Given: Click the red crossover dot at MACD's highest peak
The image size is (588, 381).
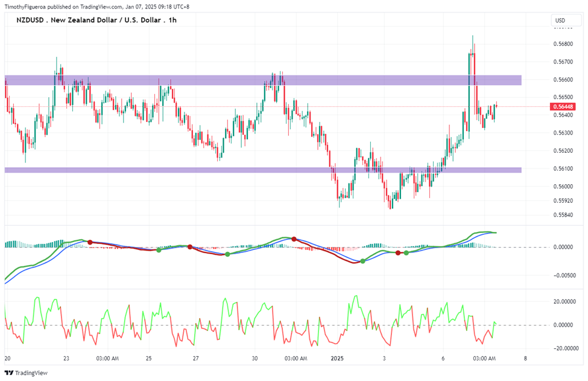Looking at the screenshot, I should pos(294,239).
